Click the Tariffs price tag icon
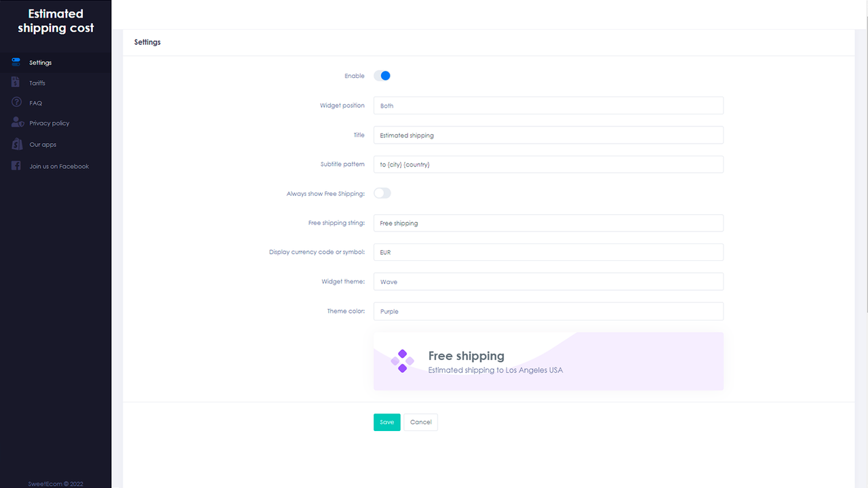This screenshot has width=868, height=488. [15, 82]
